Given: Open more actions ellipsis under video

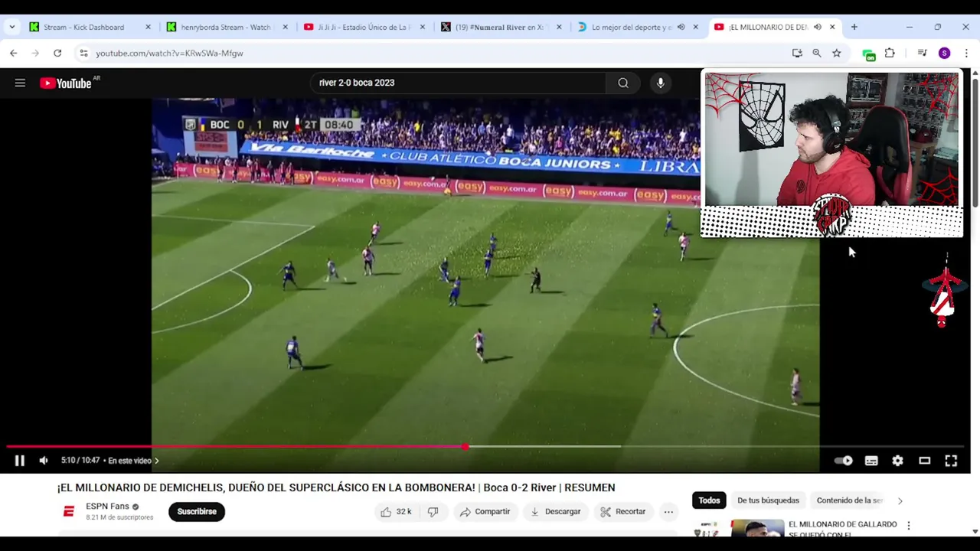Looking at the screenshot, I should [x=668, y=511].
